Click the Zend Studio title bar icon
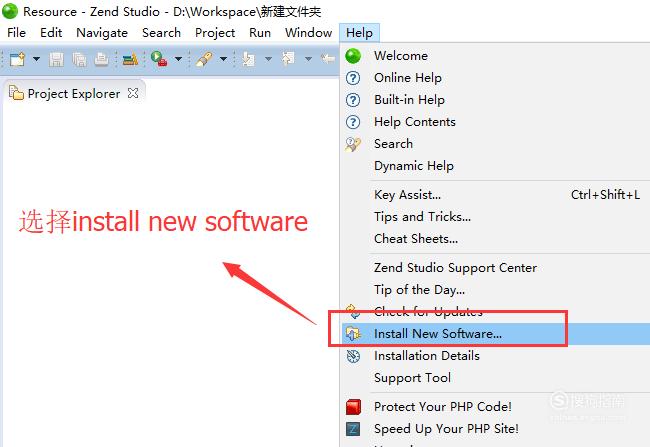The height and width of the screenshot is (447, 650). 10,11
